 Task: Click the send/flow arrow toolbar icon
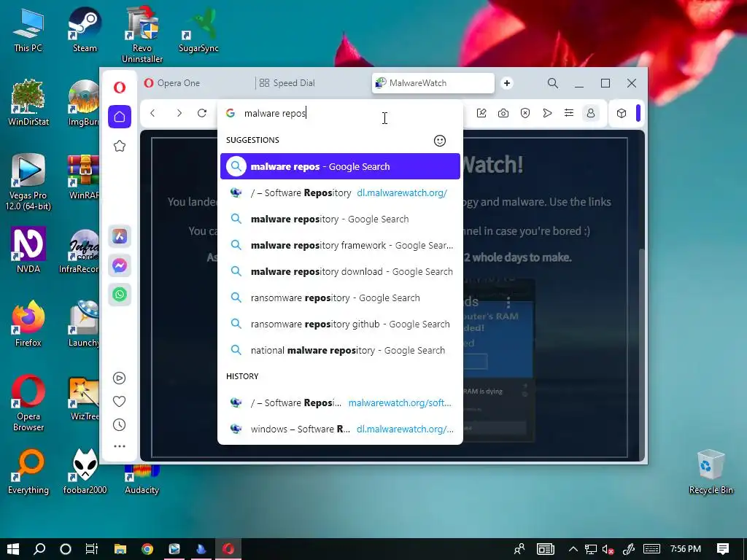pos(547,113)
